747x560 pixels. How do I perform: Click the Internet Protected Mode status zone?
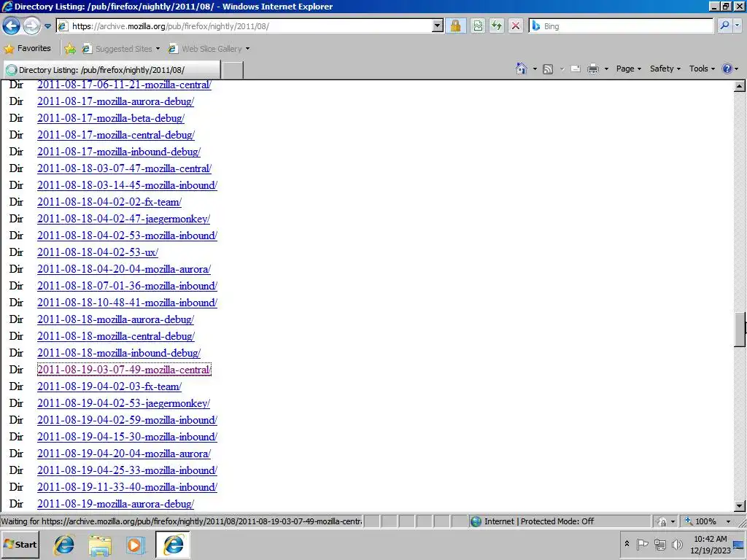(560, 521)
